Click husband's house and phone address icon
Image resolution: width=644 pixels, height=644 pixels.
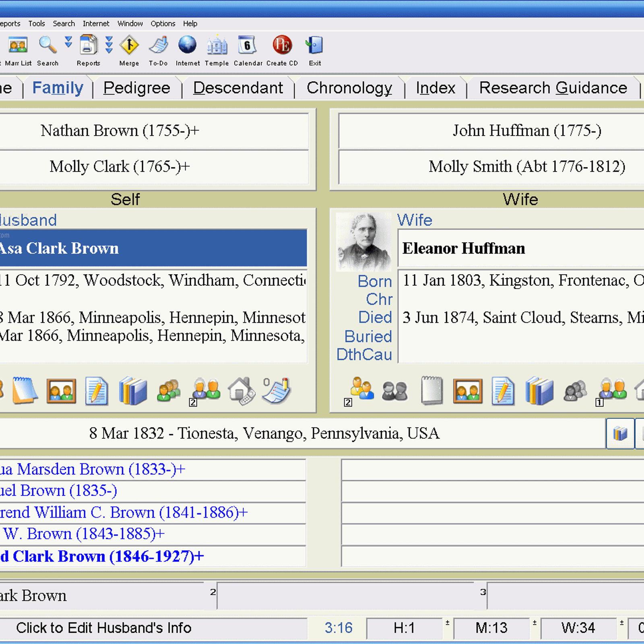click(x=241, y=390)
